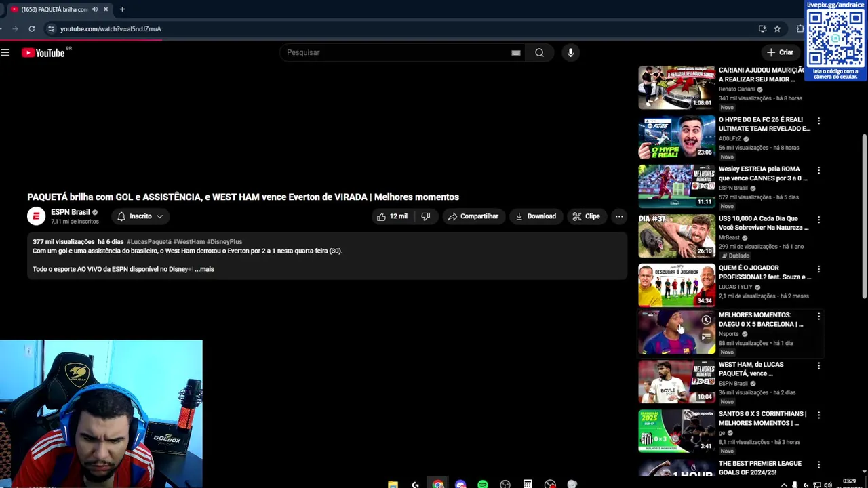The height and width of the screenshot is (488, 868).
Task: Open site info icon beside URL
Action: [51, 28]
